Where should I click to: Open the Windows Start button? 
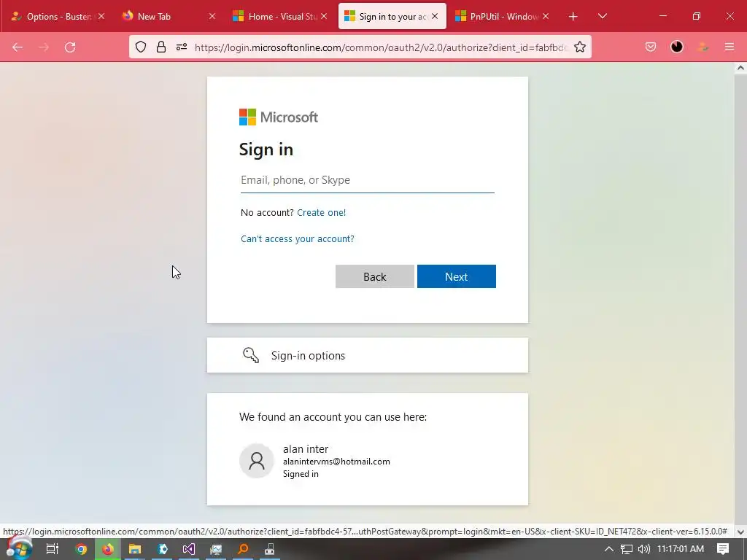click(x=19, y=549)
